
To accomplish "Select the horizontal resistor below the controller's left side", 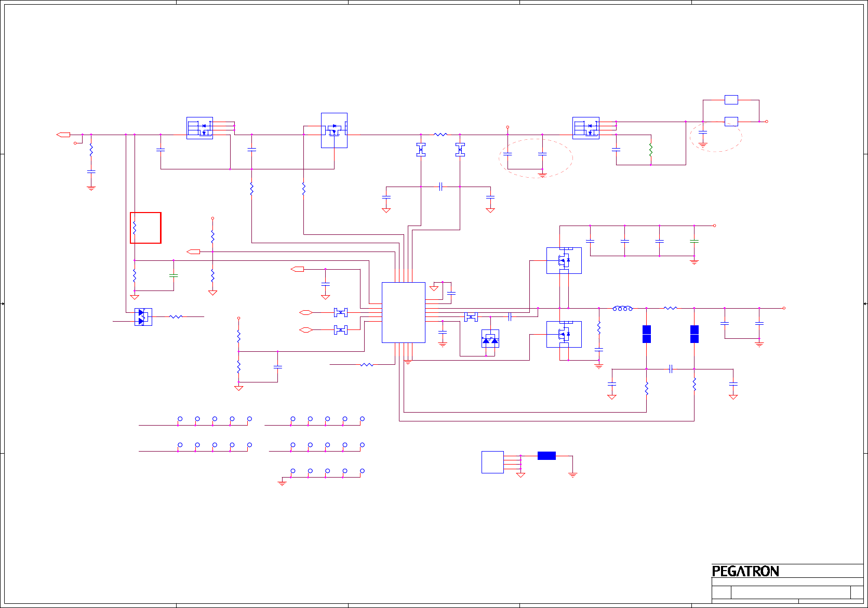I will pyautogui.click(x=367, y=365).
